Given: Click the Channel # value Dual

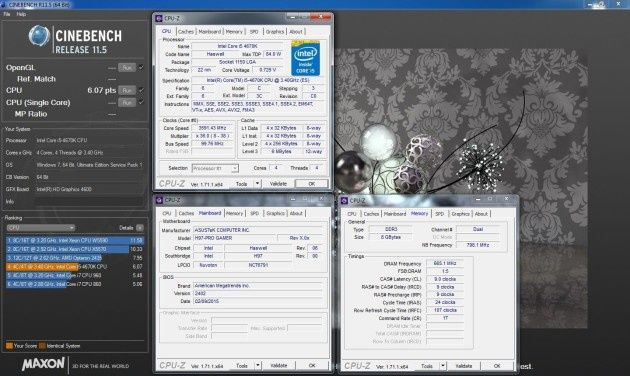Looking at the screenshot, I should coord(478,229).
